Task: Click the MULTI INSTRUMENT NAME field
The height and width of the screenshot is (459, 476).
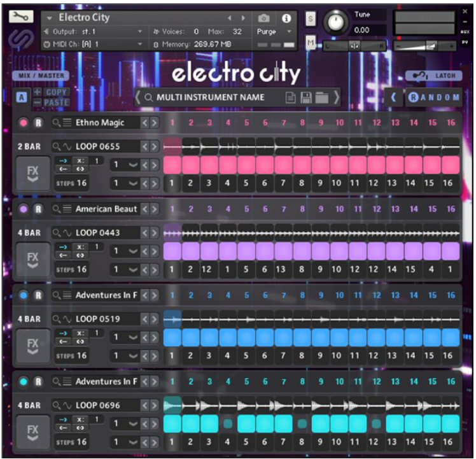Action: 211,97
